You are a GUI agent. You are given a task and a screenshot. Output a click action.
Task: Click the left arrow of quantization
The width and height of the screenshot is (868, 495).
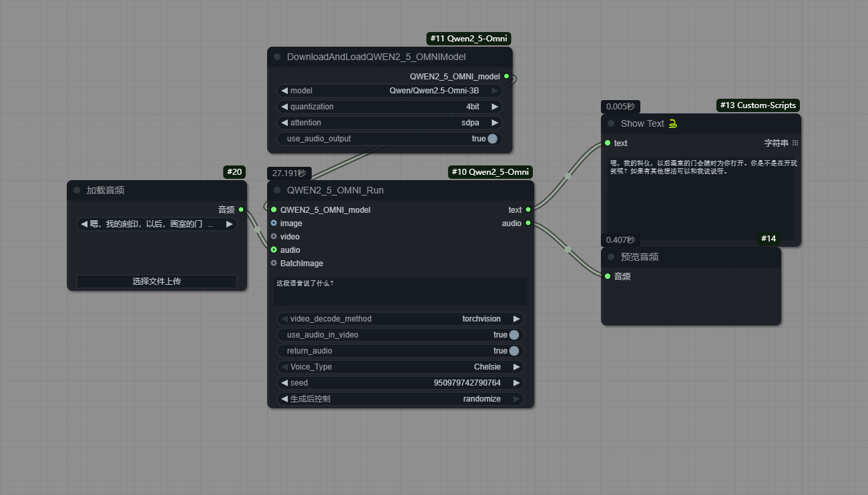tap(284, 107)
